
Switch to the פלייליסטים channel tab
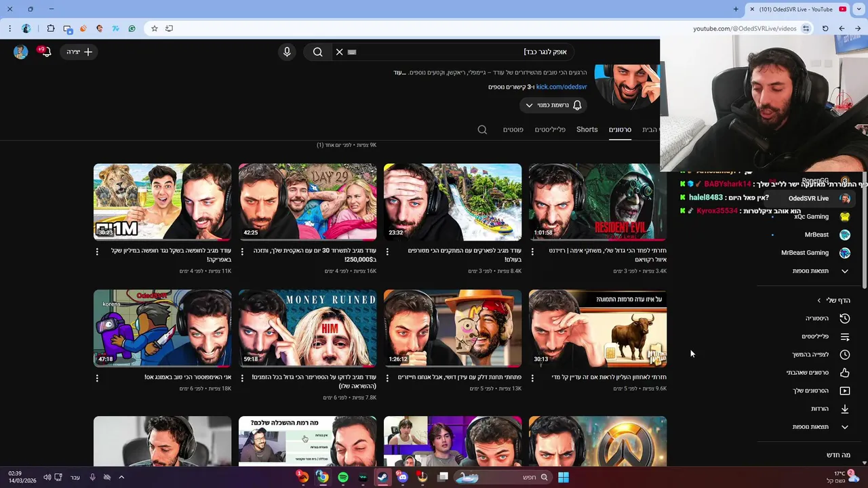[550, 129]
